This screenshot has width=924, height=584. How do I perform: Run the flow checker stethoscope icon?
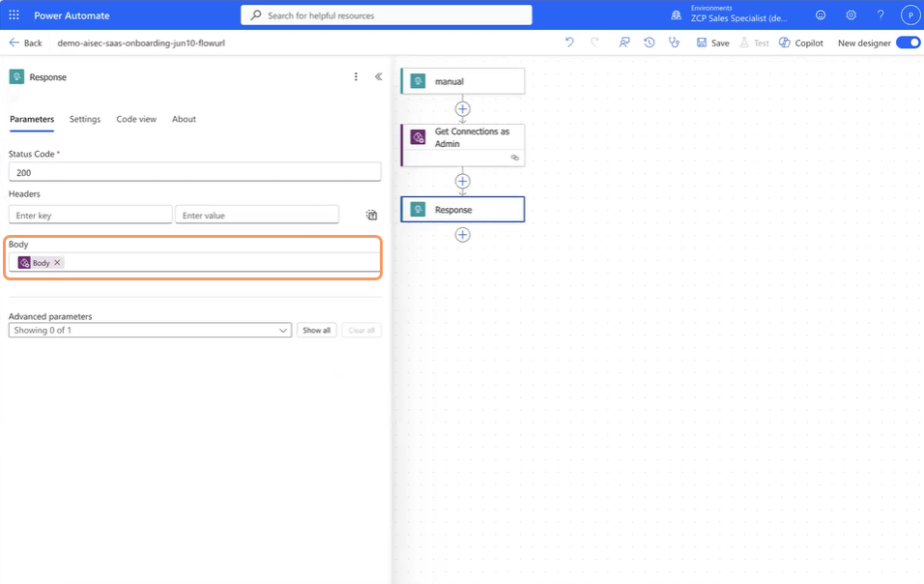click(674, 43)
